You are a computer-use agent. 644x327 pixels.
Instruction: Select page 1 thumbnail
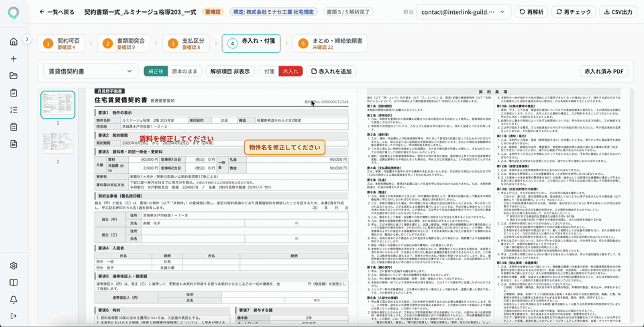[x=58, y=105]
